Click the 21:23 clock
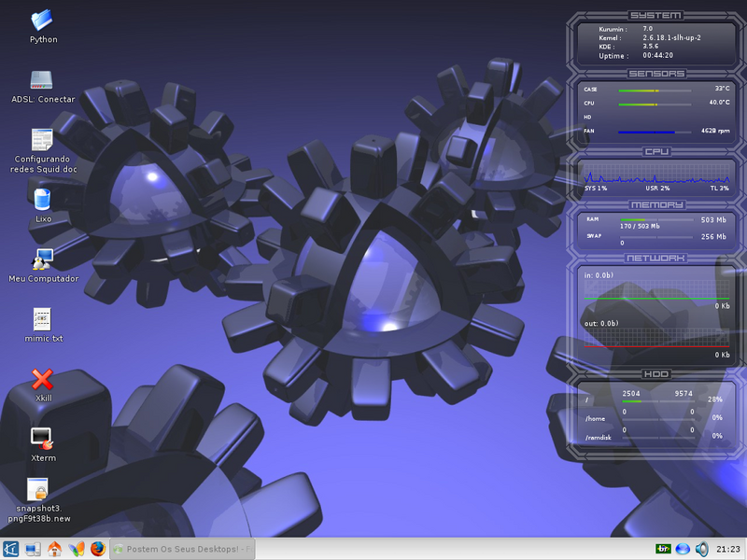The image size is (747, 560). coord(728,549)
